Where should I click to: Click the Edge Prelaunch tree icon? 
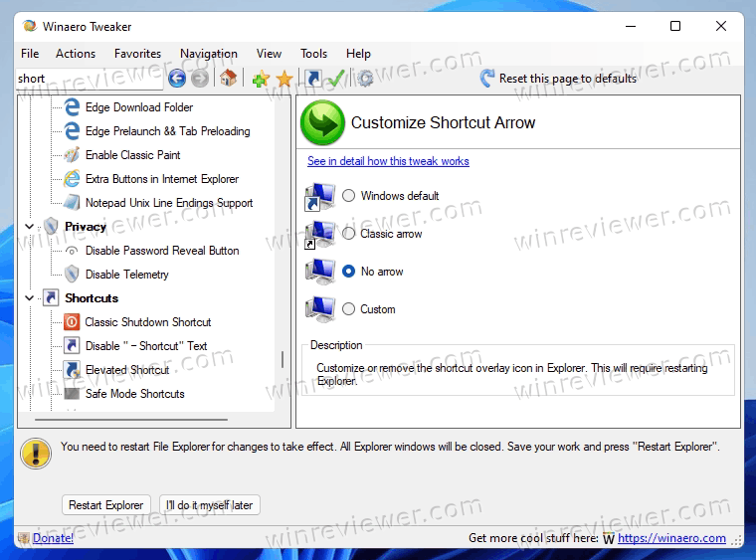(x=72, y=131)
